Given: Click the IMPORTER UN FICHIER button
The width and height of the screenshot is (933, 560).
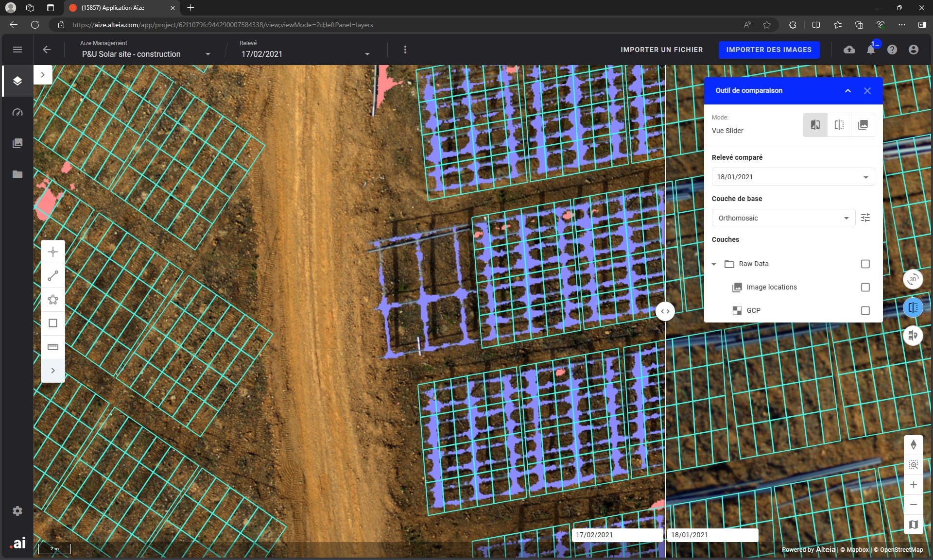Looking at the screenshot, I should coord(661,50).
